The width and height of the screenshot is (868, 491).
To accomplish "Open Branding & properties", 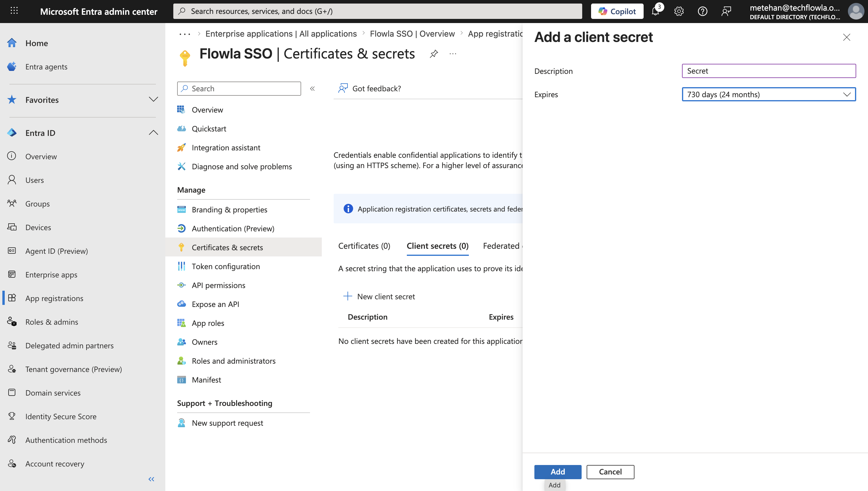I will coord(229,209).
